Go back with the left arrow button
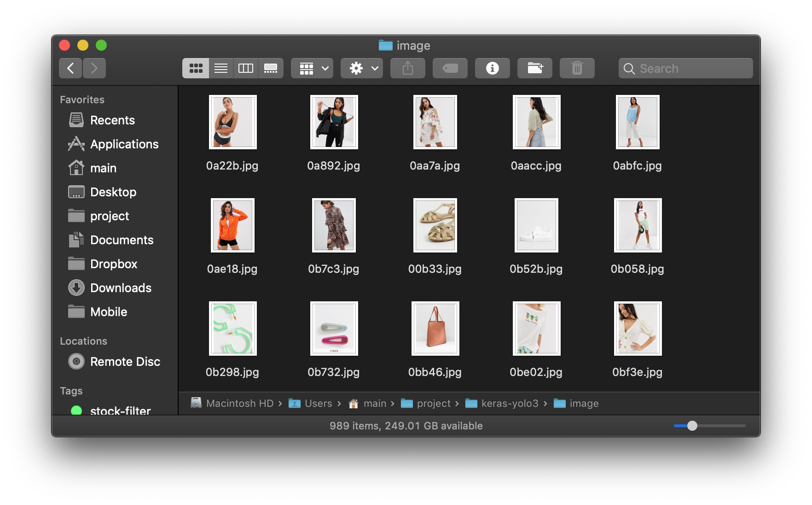The height and width of the screenshot is (505, 812). pyautogui.click(x=70, y=68)
